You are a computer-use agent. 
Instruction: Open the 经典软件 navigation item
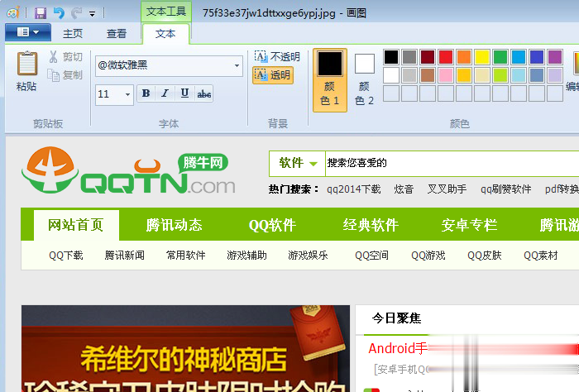(371, 225)
